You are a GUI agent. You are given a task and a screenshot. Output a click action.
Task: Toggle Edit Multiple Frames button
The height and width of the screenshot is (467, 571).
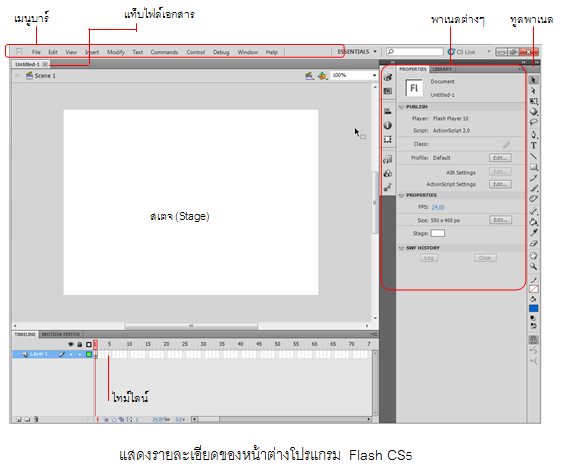(x=122, y=420)
